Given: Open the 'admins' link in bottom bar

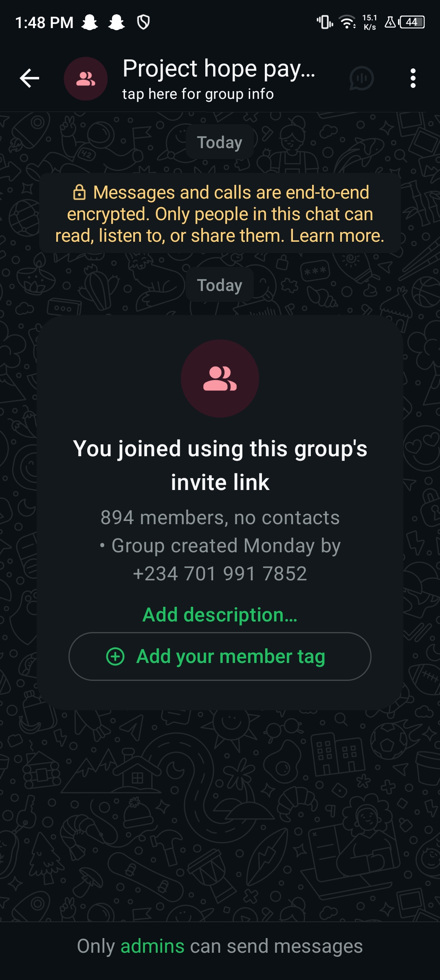Looking at the screenshot, I should (152, 946).
